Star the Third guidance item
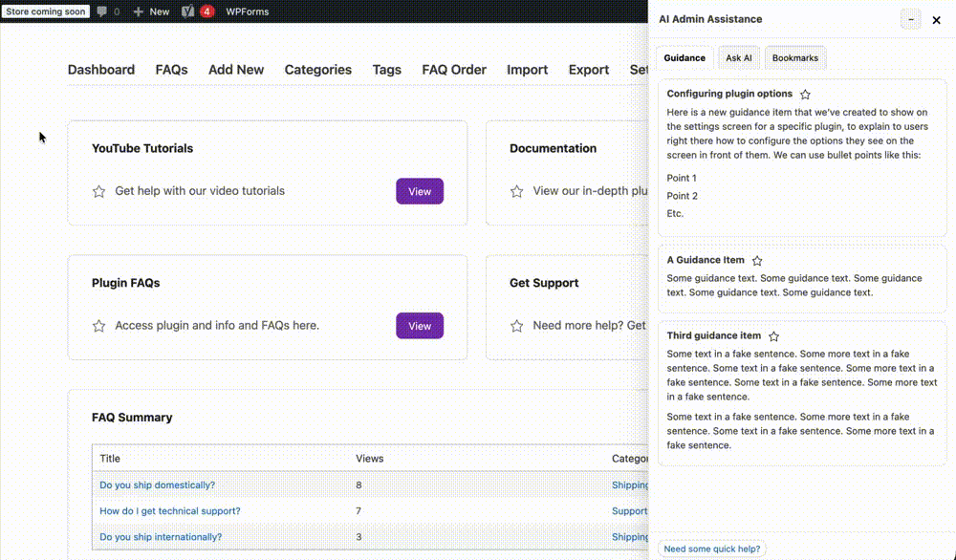956x560 pixels. click(x=774, y=336)
